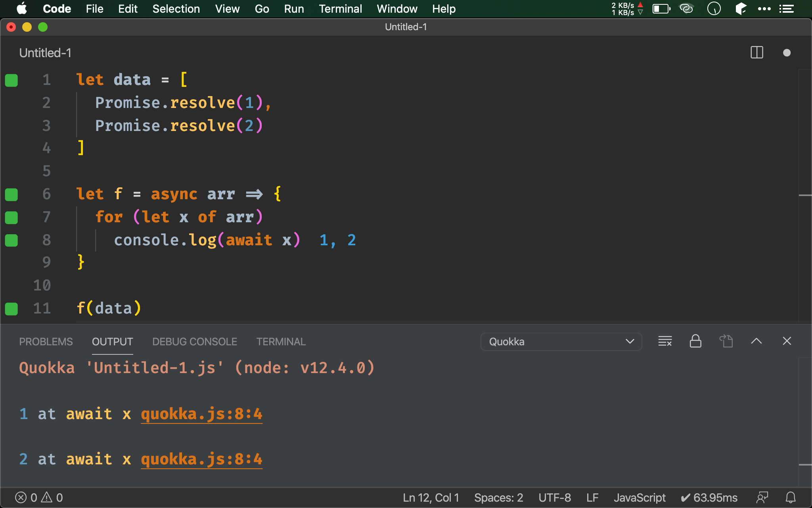812x508 pixels.
Task: Open the notifications bell
Action: tap(791, 498)
